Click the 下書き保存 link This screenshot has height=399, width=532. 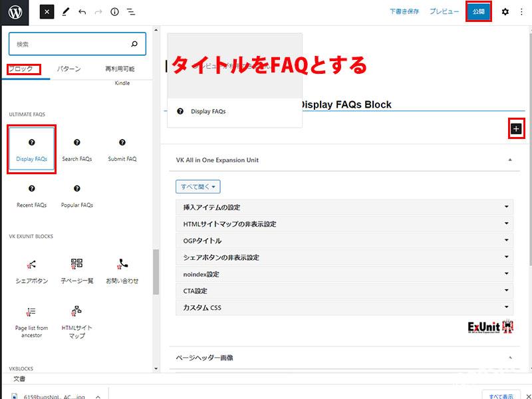click(x=404, y=12)
